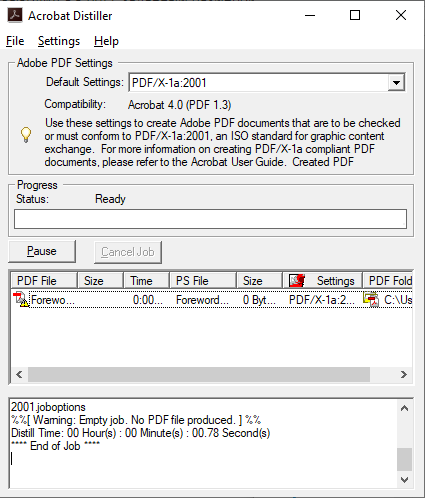This screenshot has height=498, width=425.
Task: Click the job list right scroll arrow
Action: pos(404,374)
